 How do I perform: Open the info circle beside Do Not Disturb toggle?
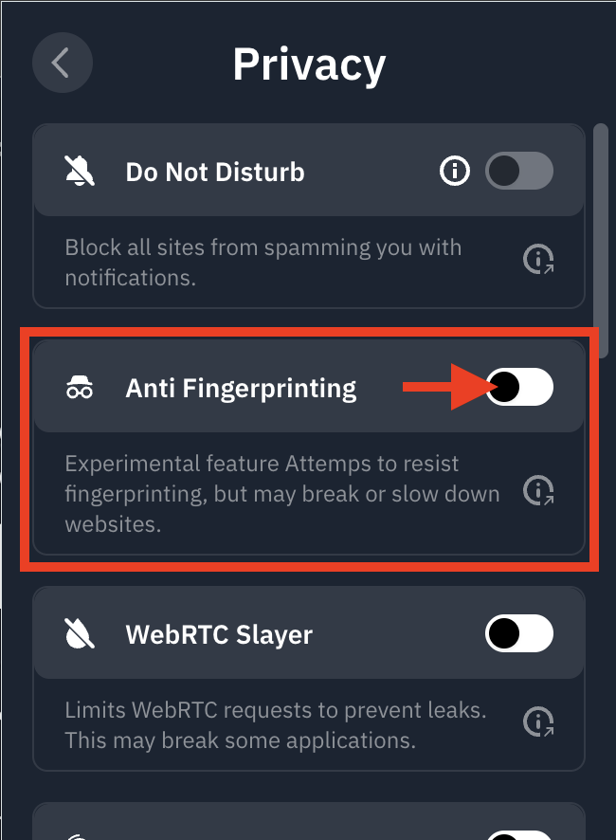coord(455,172)
